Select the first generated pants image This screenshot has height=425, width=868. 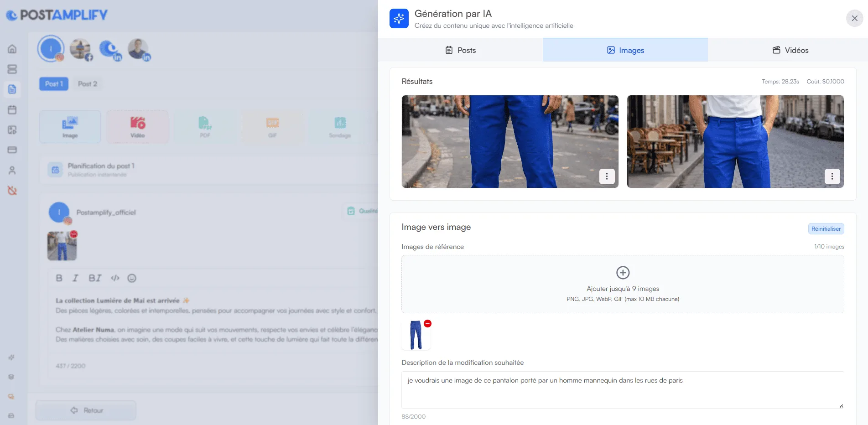tap(510, 141)
